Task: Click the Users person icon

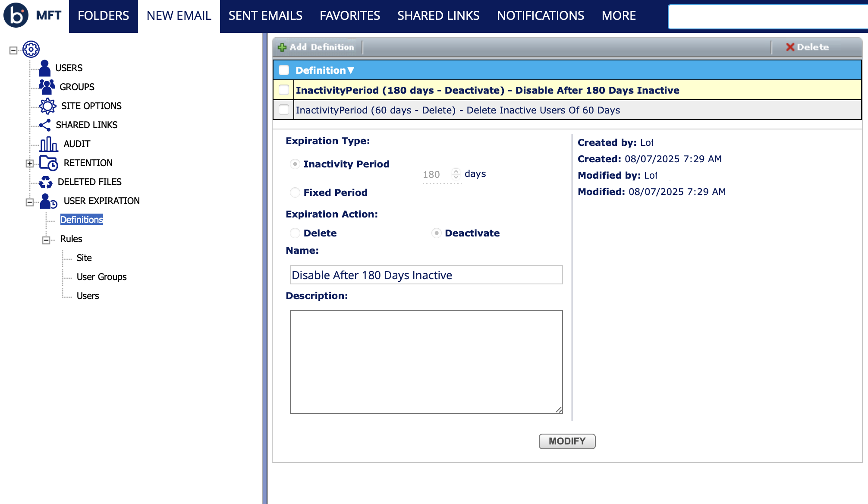Action: point(44,68)
